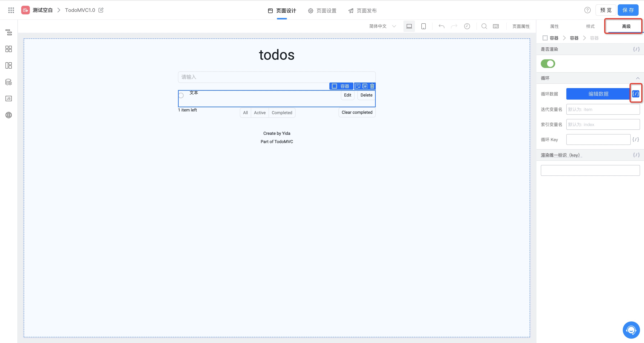
Task: Open the multilingual globe sidebar icon
Action: pyautogui.click(x=8, y=115)
